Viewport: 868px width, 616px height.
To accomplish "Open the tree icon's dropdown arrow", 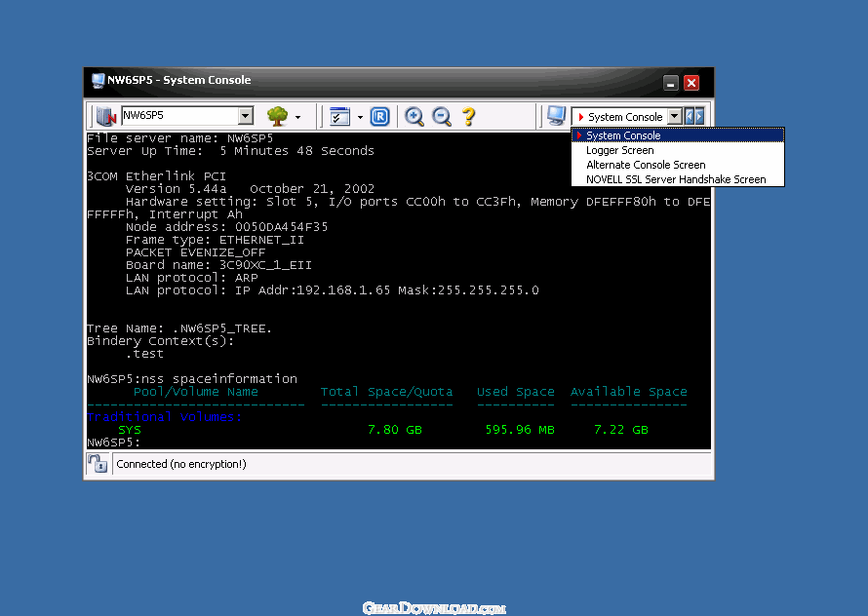I will point(297,117).
